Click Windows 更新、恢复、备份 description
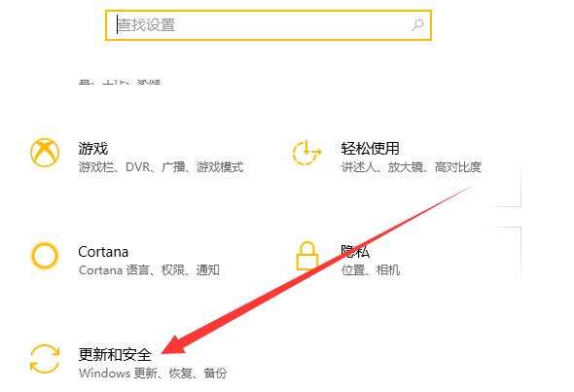Image resolution: width=574 pixels, height=392 pixels. [x=153, y=374]
